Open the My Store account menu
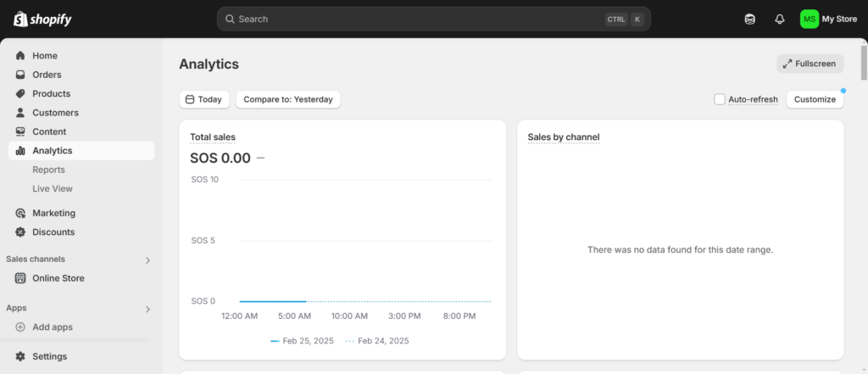This screenshot has height=374, width=868. click(x=828, y=20)
